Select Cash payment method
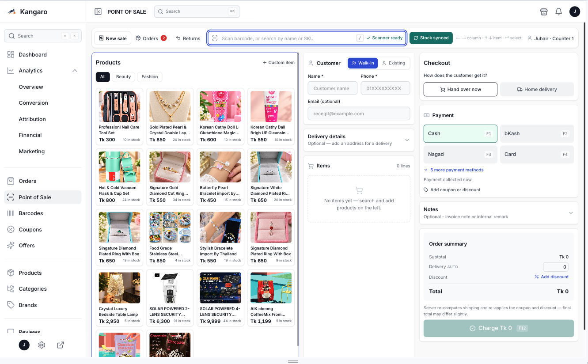 point(460,133)
